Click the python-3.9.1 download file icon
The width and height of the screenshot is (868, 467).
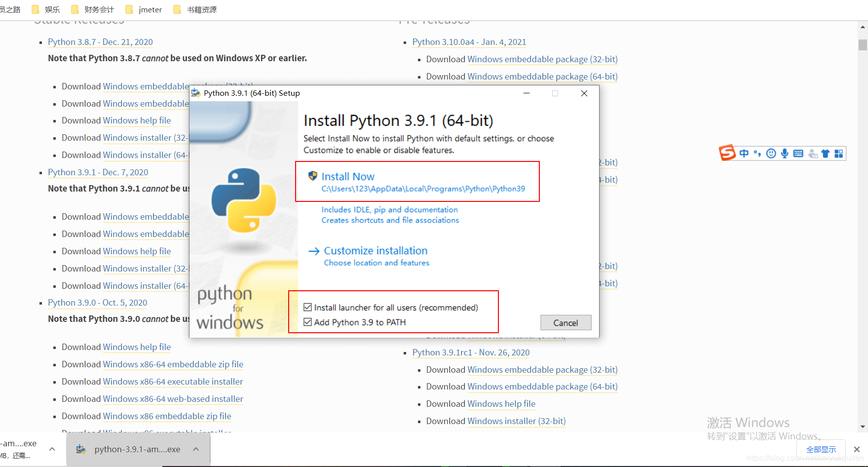point(81,449)
